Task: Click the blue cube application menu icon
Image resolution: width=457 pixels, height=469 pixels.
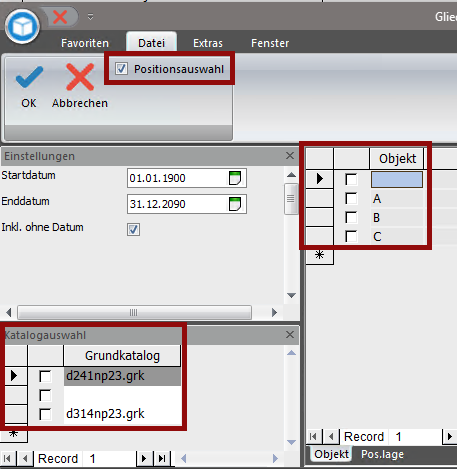Action: 22,26
